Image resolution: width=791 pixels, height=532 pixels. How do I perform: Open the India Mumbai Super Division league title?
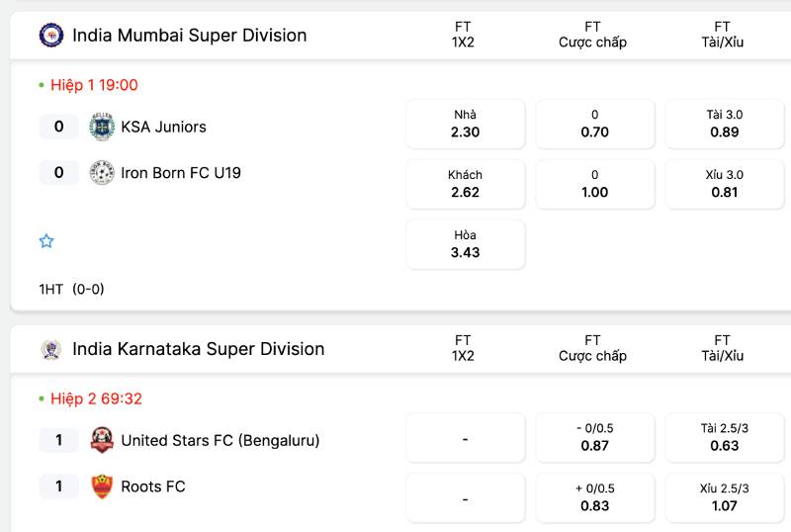189,36
